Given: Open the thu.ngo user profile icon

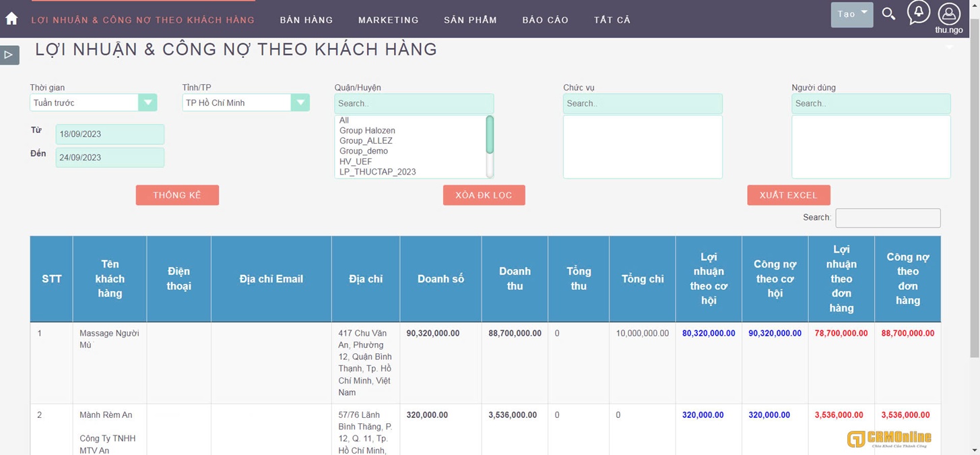Looking at the screenshot, I should tap(948, 14).
